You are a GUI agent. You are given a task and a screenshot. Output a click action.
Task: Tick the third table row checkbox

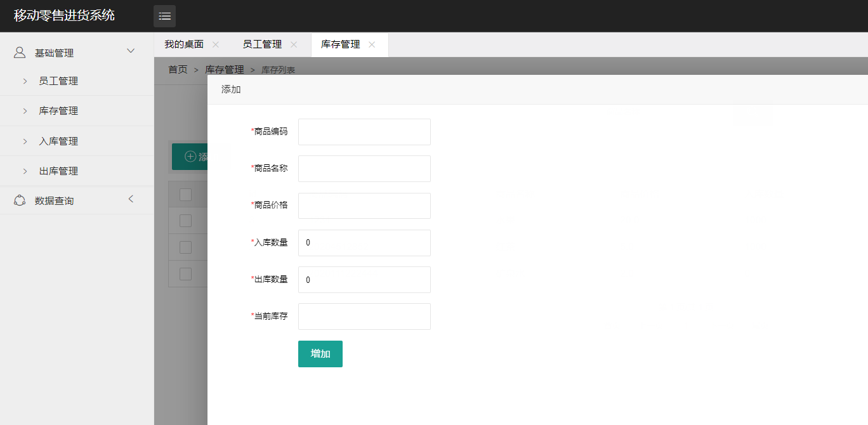[185, 274]
